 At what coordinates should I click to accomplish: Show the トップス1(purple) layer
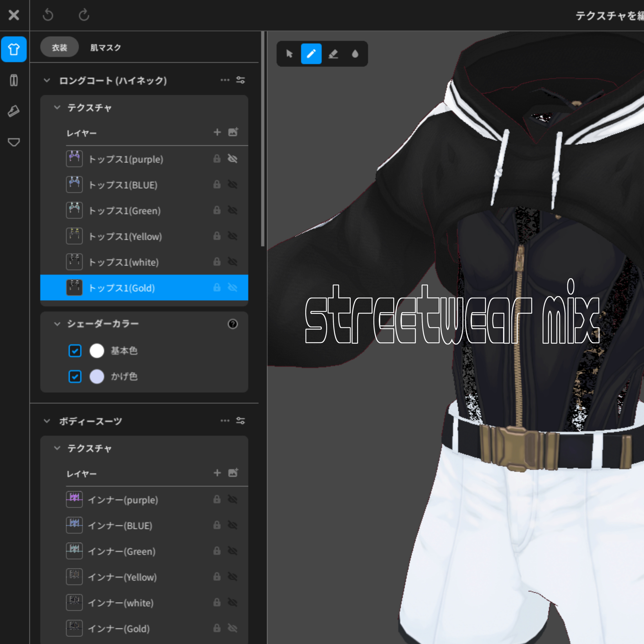pos(232,159)
